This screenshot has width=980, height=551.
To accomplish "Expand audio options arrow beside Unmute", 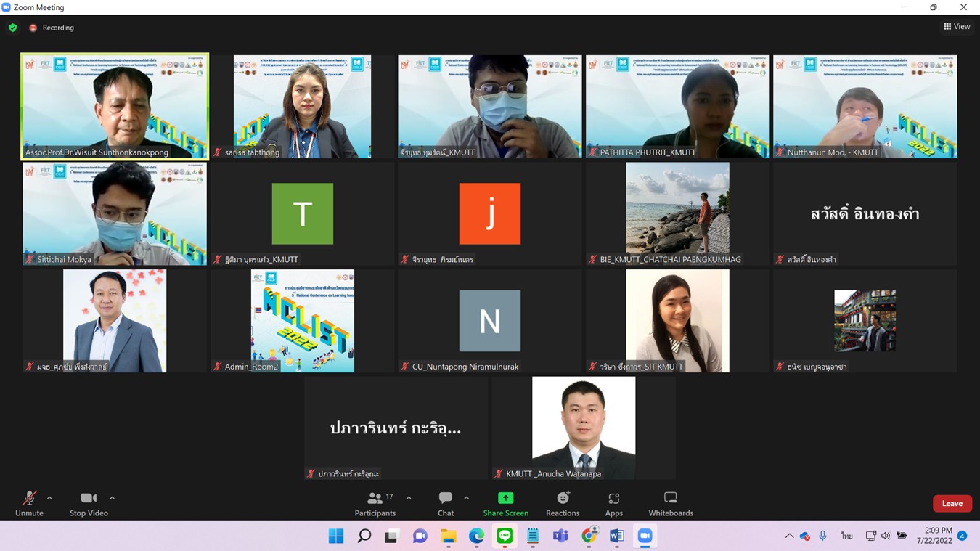I will click(x=49, y=498).
